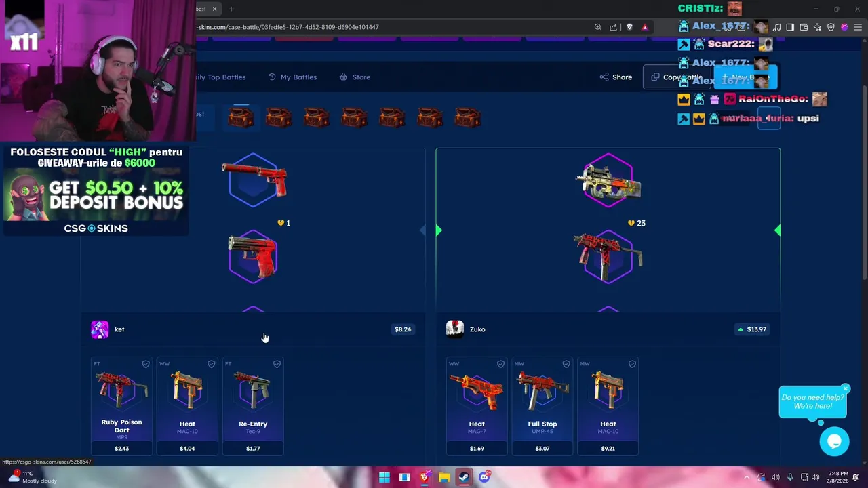Open player Zuko's avatar
Image resolution: width=868 pixels, height=488 pixels.
pyautogui.click(x=455, y=329)
